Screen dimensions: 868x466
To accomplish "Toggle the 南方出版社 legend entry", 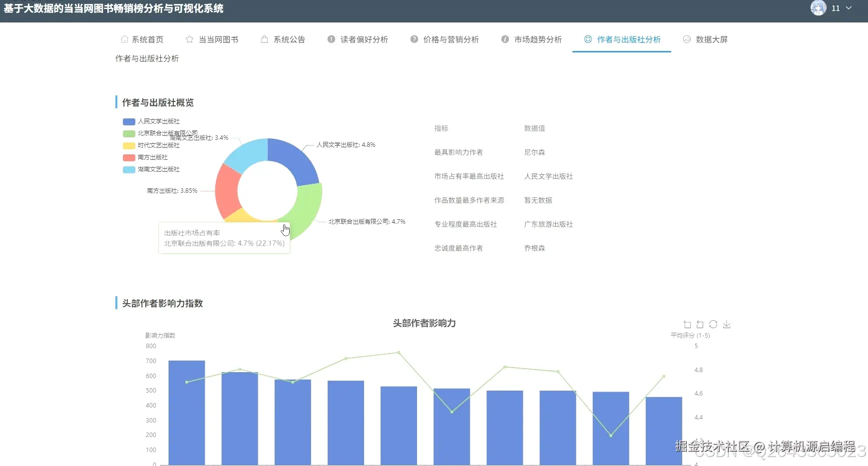I will (x=145, y=157).
